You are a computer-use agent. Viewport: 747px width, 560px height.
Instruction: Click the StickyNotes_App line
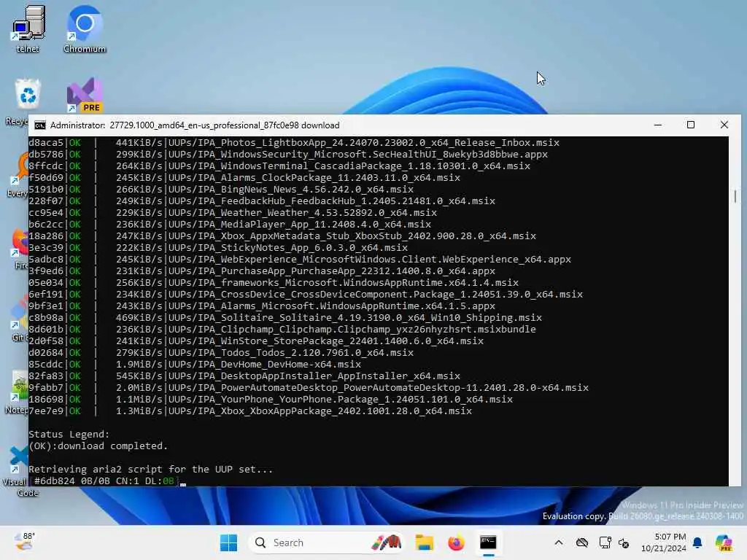pos(218,248)
